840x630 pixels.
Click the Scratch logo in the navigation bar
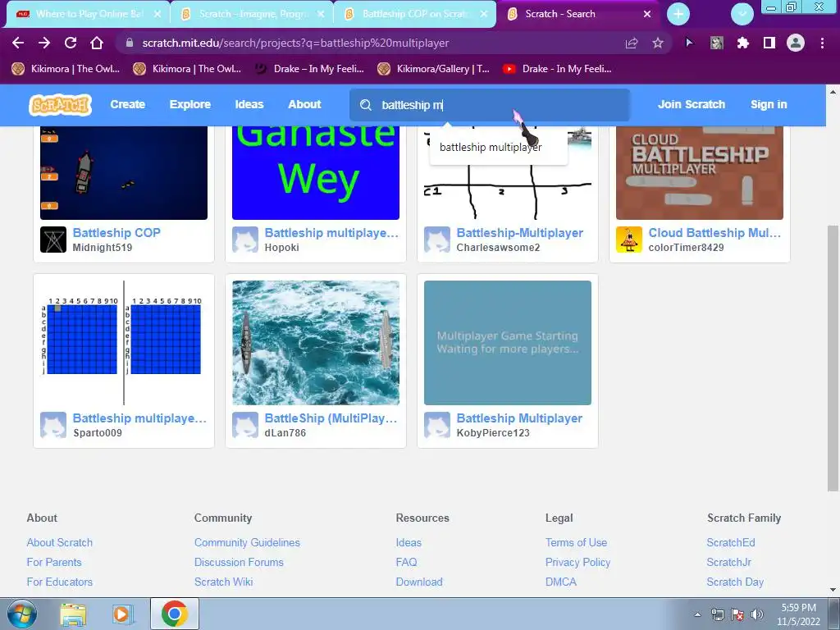pos(60,105)
